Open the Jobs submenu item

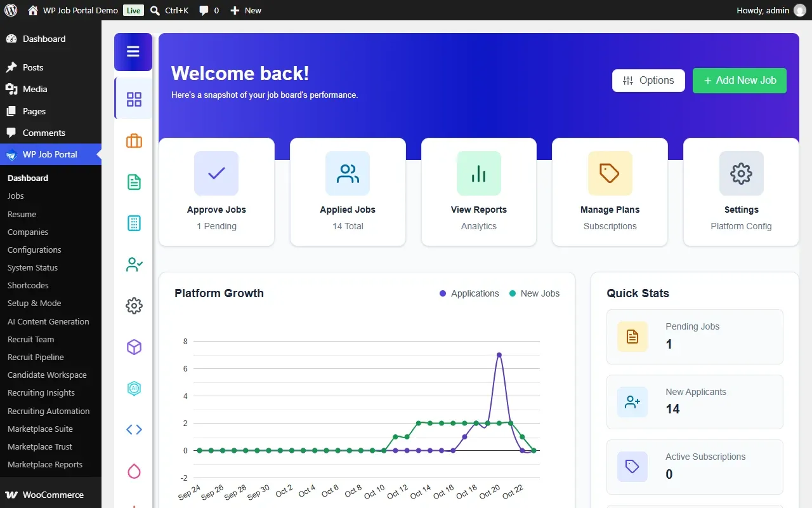[16, 196]
